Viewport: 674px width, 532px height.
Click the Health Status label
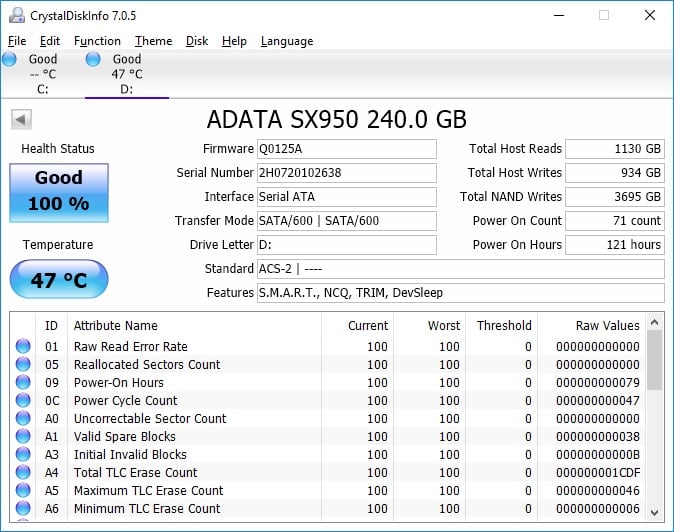(58, 149)
